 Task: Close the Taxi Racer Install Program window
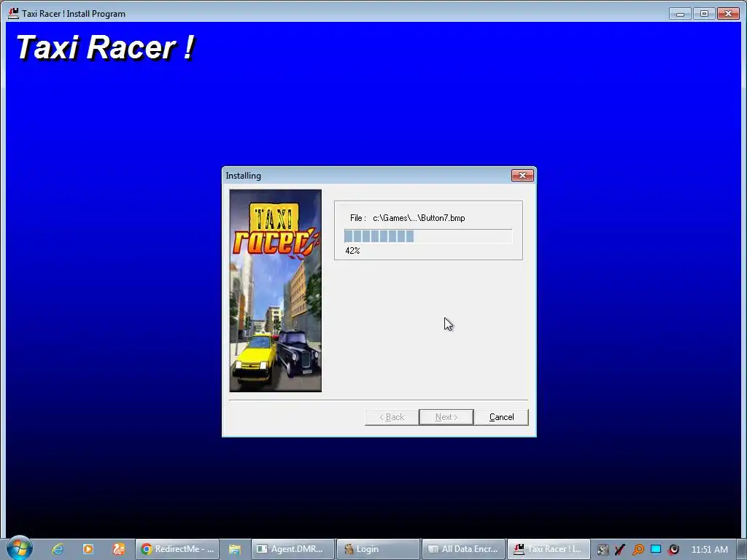coord(728,14)
